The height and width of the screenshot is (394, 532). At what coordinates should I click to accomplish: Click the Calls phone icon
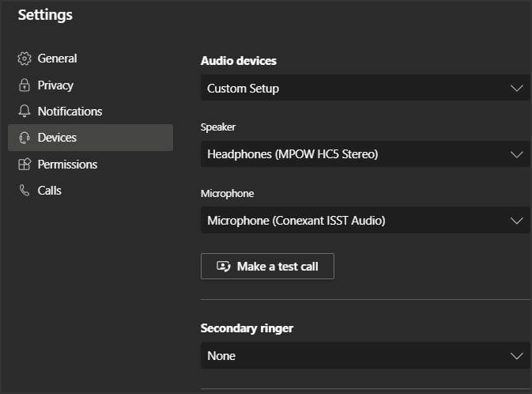25,190
